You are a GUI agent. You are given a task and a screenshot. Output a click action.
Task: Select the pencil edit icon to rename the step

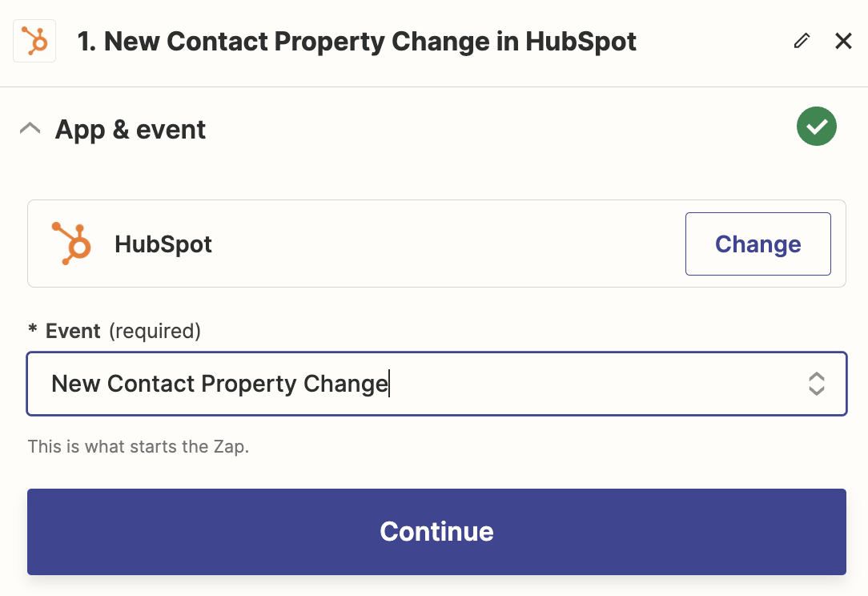(802, 41)
